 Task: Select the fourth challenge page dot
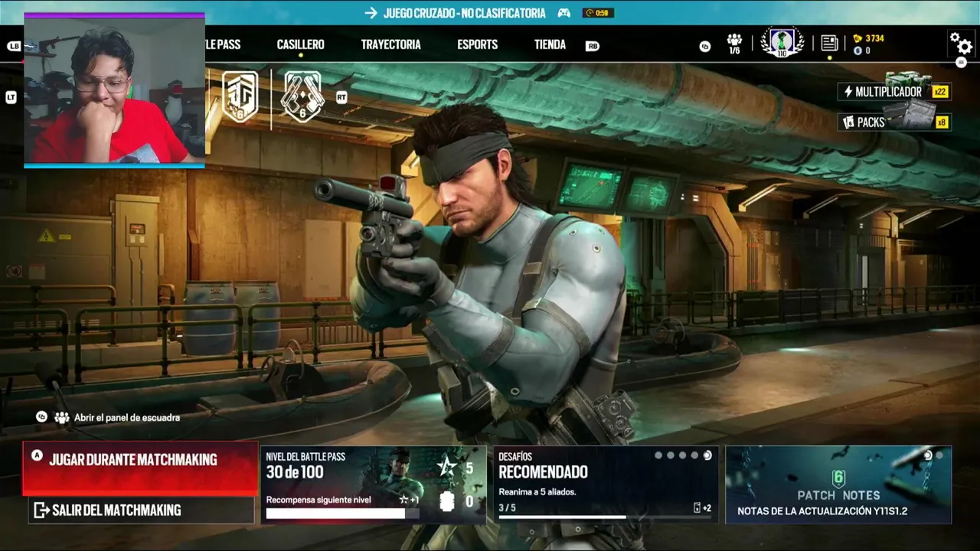point(695,455)
